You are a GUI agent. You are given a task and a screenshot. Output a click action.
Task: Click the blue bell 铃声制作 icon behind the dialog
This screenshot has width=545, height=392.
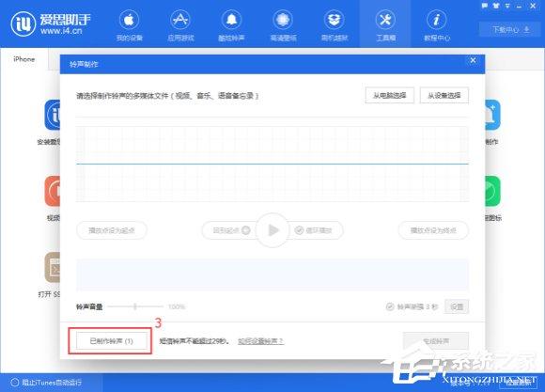[x=492, y=115]
